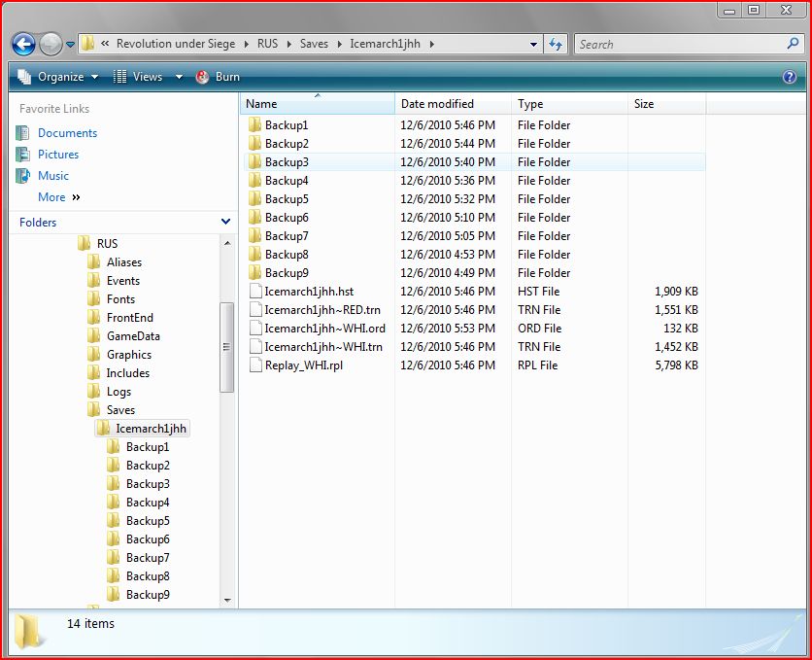Viewport: 812px width, 660px height.
Task: Open the Views menu dropdown
Action: pos(146,77)
